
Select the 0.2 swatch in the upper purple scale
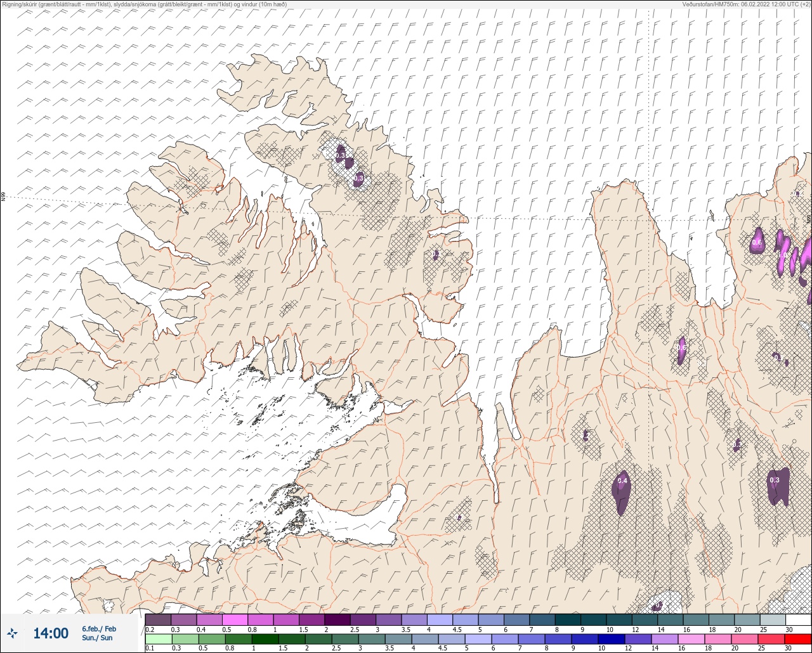[158, 619]
